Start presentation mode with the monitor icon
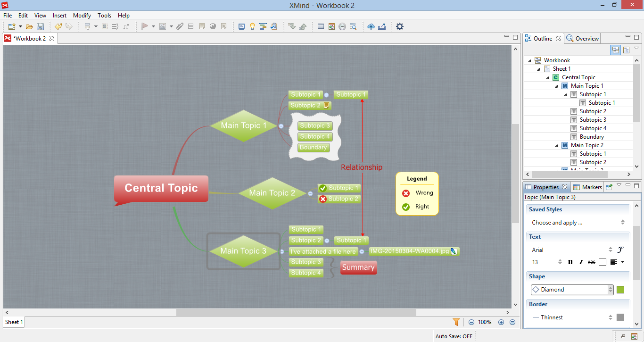This screenshot has width=644, height=342. [x=241, y=27]
